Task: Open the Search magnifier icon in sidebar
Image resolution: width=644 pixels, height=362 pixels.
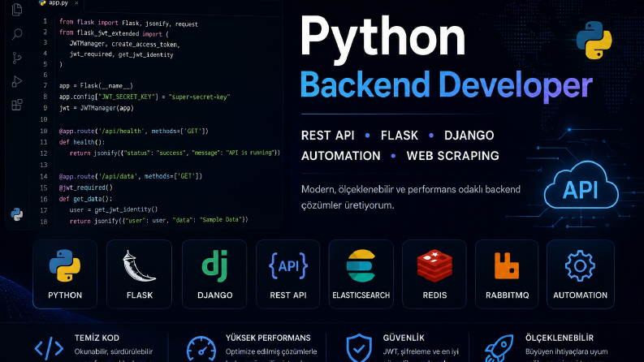Action: click(x=17, y=34)
